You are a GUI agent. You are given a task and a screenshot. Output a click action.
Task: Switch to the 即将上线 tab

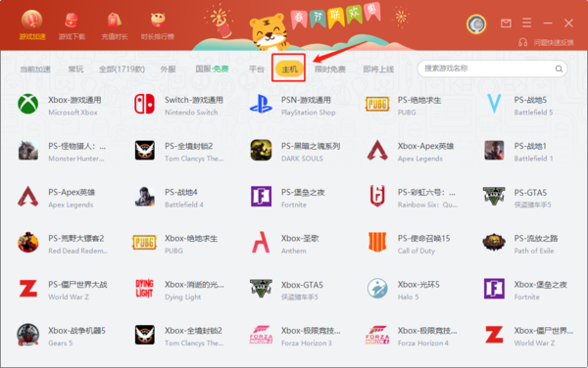(x=378, y=69)
